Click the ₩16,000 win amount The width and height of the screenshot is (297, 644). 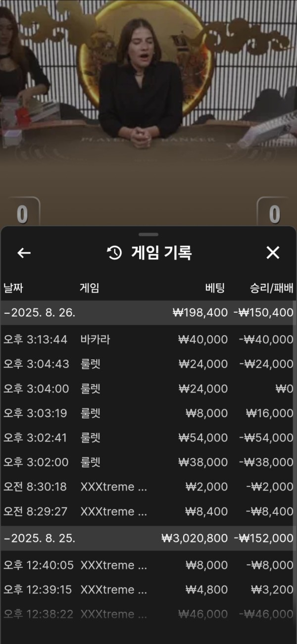click(x=269, y=413)
